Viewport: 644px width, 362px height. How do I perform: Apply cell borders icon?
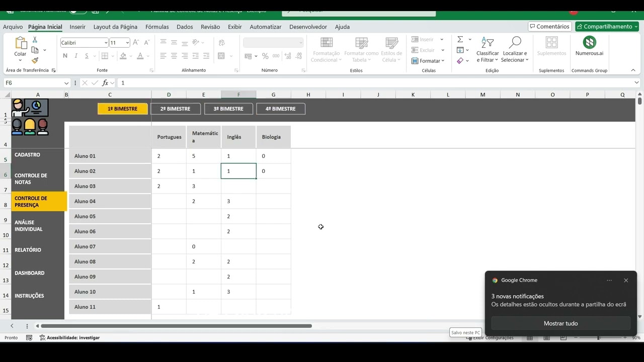(x=105, y=56)
